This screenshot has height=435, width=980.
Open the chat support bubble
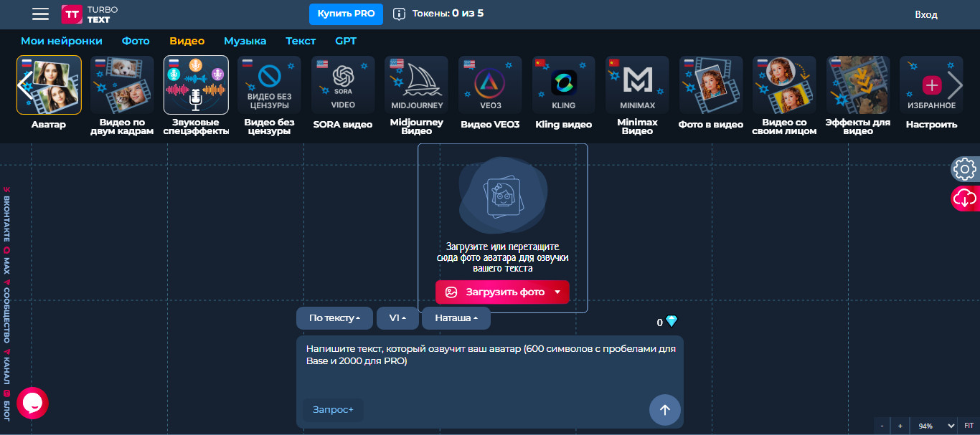[x=32, y=403]
